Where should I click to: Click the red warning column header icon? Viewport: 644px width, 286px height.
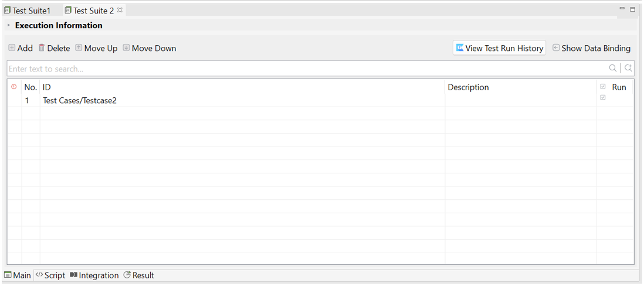(x=14, y=87)
